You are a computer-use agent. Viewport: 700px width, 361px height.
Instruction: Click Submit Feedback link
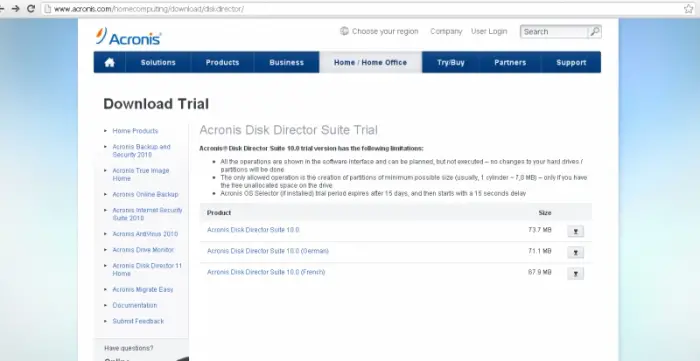138,321
